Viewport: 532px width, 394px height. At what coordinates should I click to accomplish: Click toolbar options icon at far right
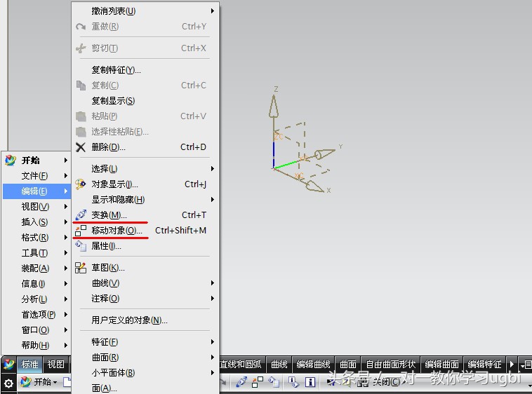click(x=526, y=365)
